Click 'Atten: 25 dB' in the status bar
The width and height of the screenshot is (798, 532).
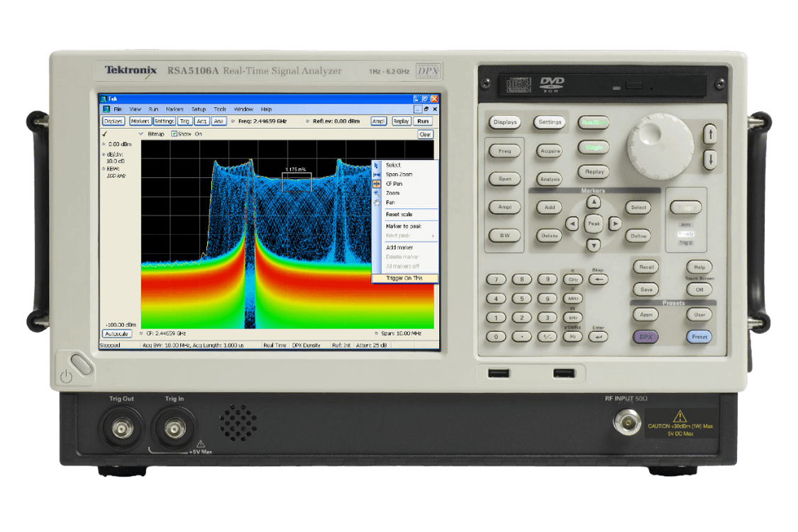pos(371,345)
